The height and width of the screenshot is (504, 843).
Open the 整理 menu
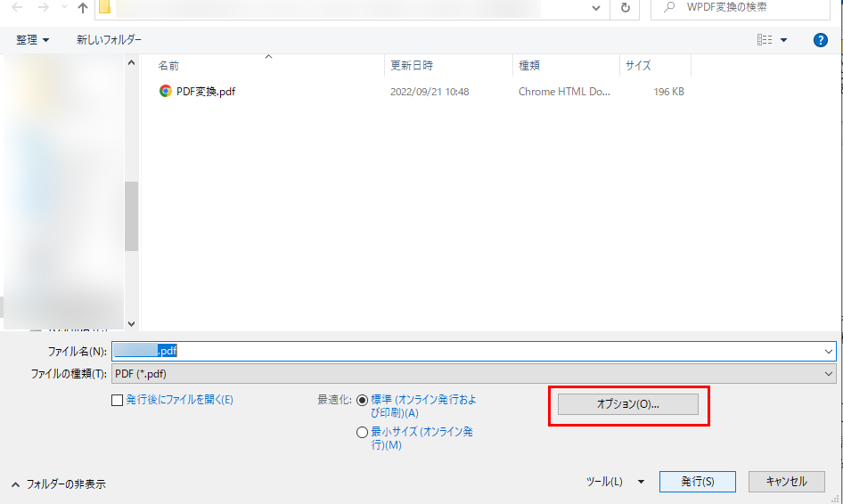tap(32, 40)
